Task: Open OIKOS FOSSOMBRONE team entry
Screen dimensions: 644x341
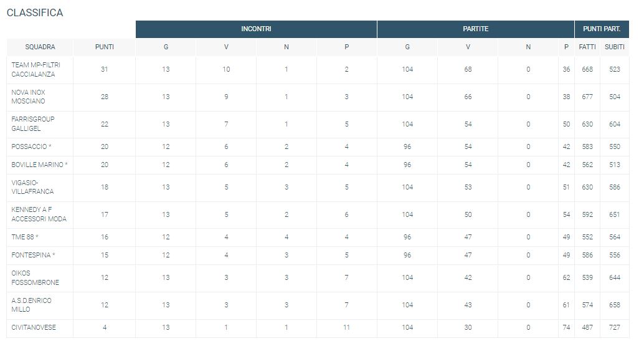Action: tap(318, 277)
